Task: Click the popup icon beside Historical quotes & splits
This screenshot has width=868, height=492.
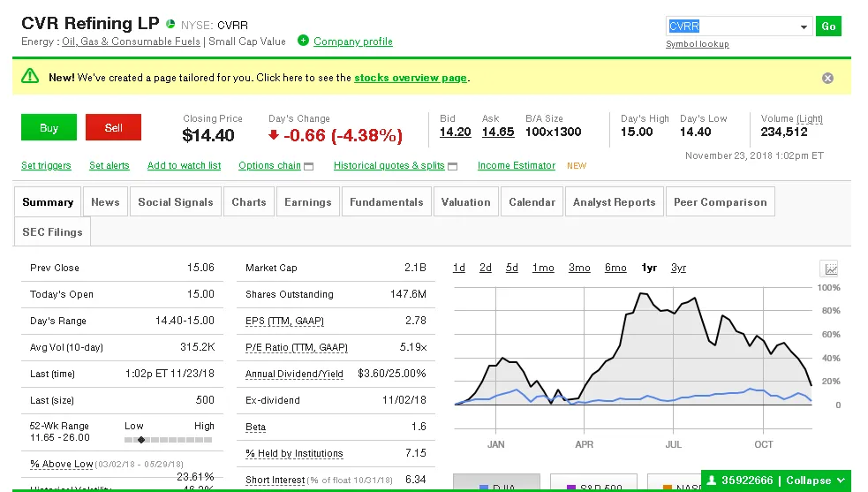Action: [453, 166]
